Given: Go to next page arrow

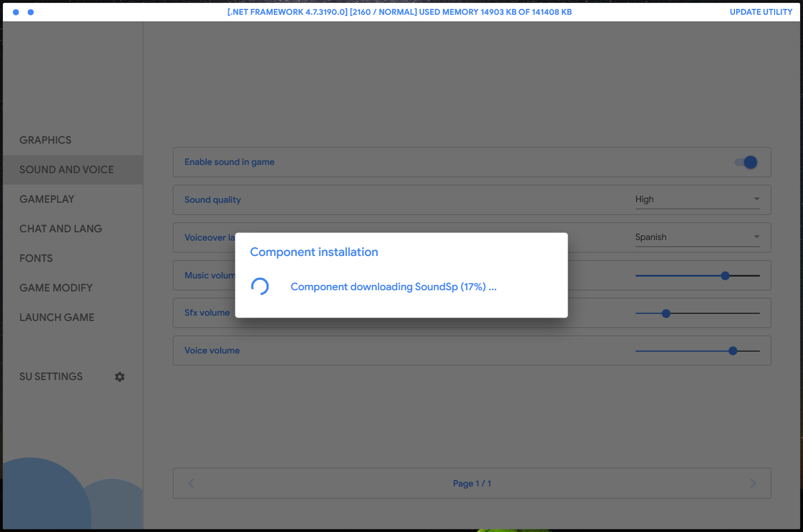Looking at the screenshot, I should click(753, 484).
